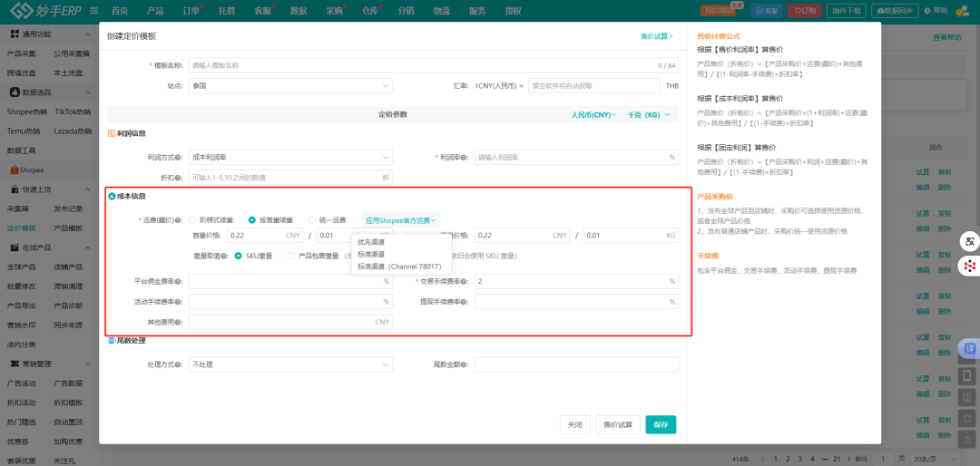Open the 处理方式 dropdown
This screenshot has width=980, height=466.
(x=290, y=364)
